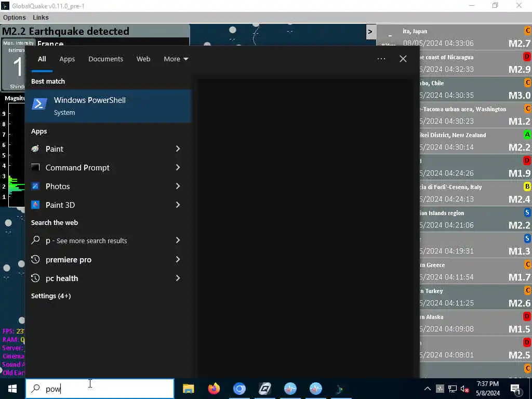Click the Paint app icon

coord(35,149)
